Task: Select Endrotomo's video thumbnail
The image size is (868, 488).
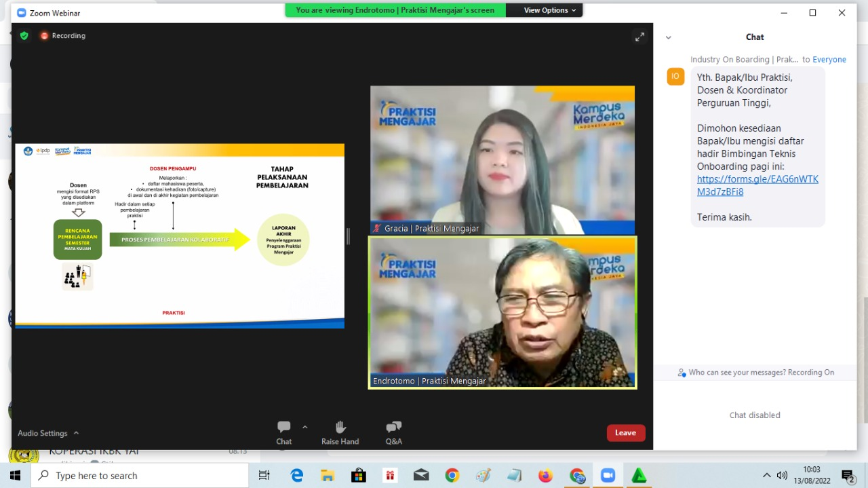Action: [x=502, y=313]
